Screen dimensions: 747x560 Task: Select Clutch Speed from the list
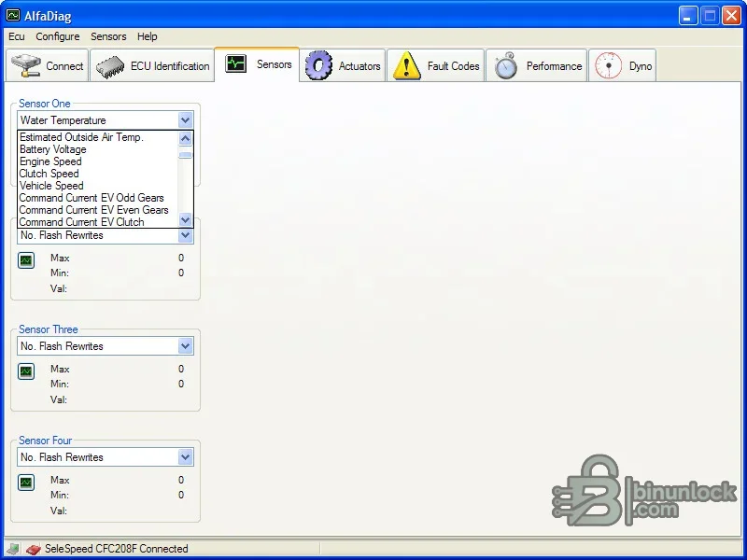98,174
